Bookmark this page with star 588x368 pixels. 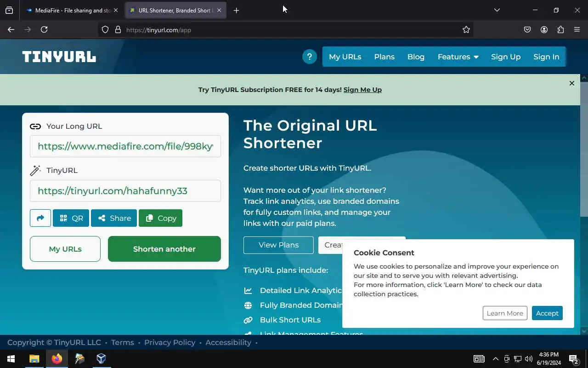(x=466, y=29)
